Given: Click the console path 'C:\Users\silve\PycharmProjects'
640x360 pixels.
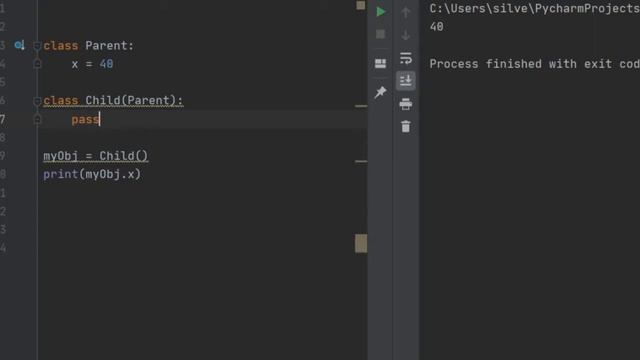Looking at the screenshot, I should (534, 9).
